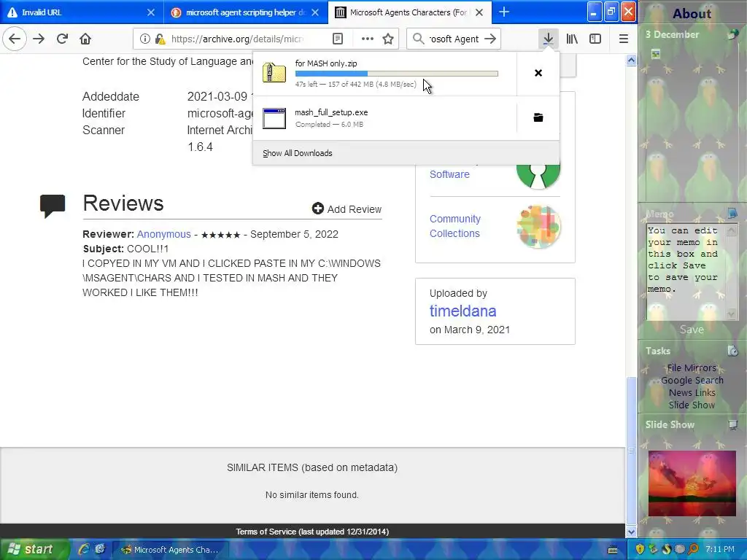Click page scrollbar down arrow

coord(631,532)
